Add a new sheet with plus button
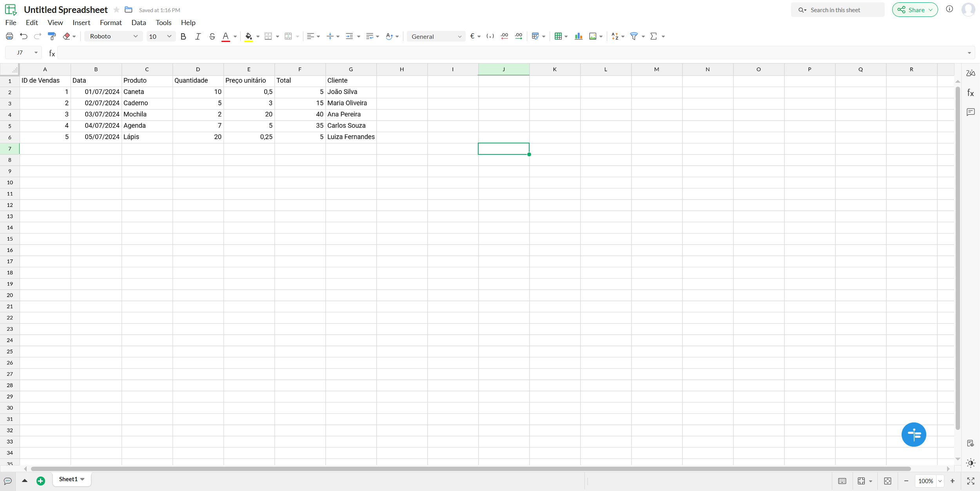Image resolution: width=980 pixels, height=491 pixels. [x=41, y=481]
